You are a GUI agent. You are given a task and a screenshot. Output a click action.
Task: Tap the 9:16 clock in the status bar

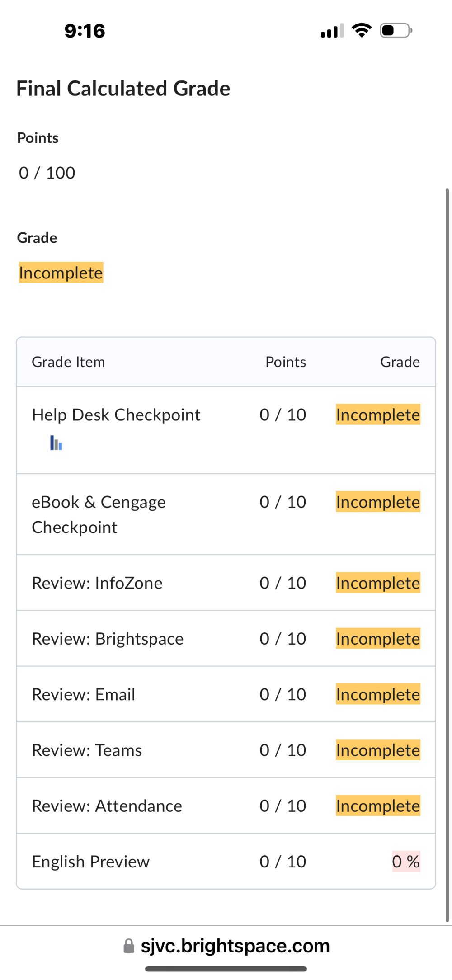coord(85,31)
